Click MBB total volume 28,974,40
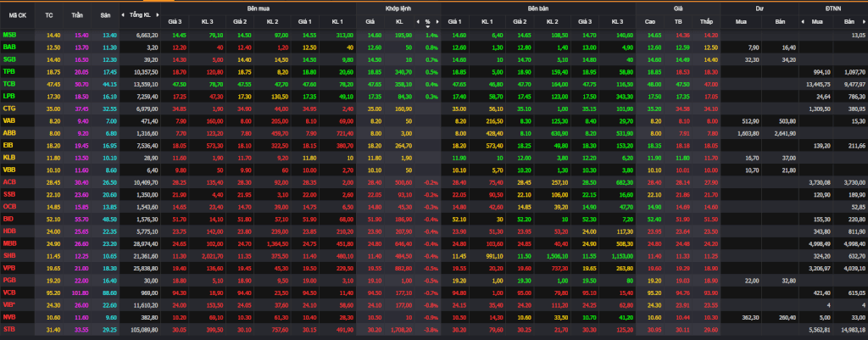The image size is (868, 340). pos(147,243)
